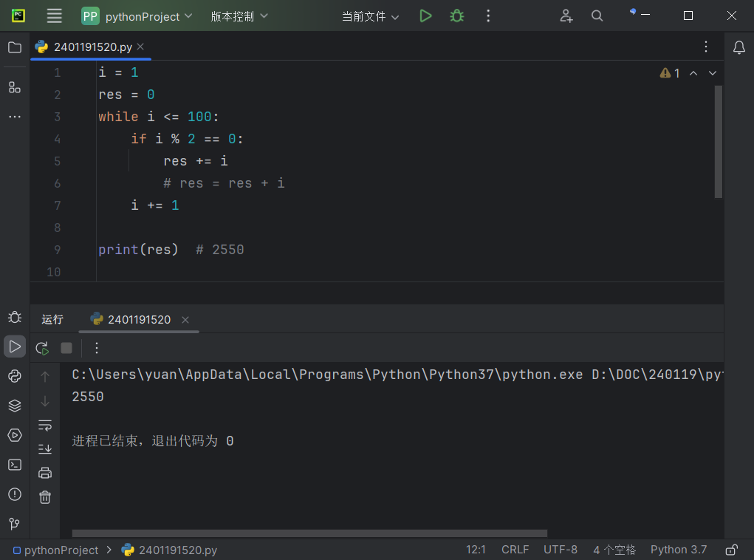Change UTF-8 file encoding
Viewport: 754px width, 560px height.
coord(561,550)
